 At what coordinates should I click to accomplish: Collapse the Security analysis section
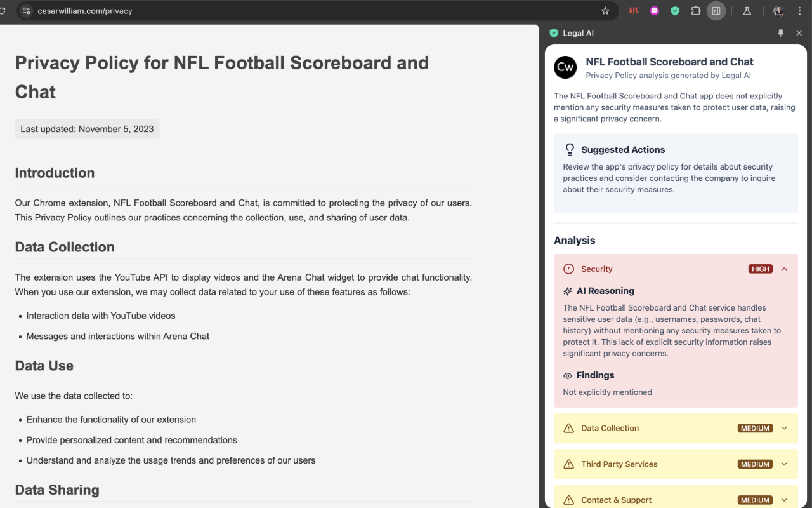coord(784,269)
